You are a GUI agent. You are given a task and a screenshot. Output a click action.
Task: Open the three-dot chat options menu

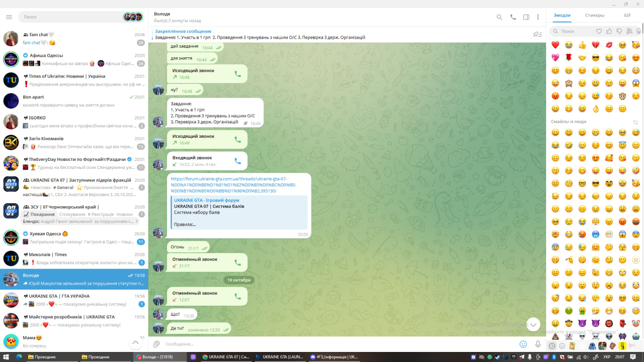[538, 17]
